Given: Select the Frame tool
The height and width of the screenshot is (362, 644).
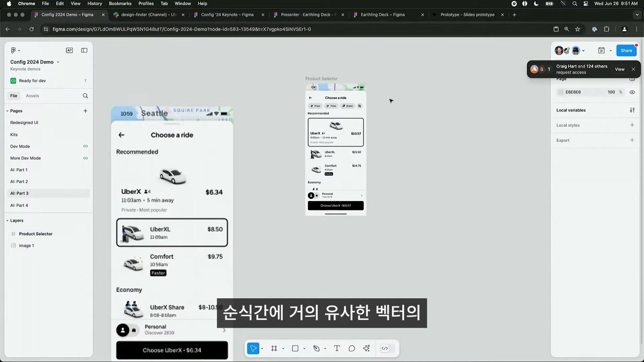Looking at the screenshot, I should pyautogui.click(x=274, y=349).
